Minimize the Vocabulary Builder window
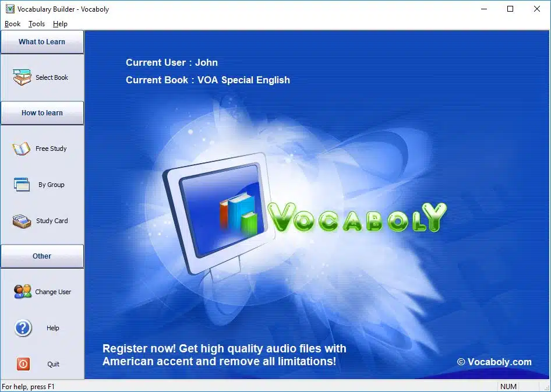This screenshot has width=551, height=392. click(484, 9)
